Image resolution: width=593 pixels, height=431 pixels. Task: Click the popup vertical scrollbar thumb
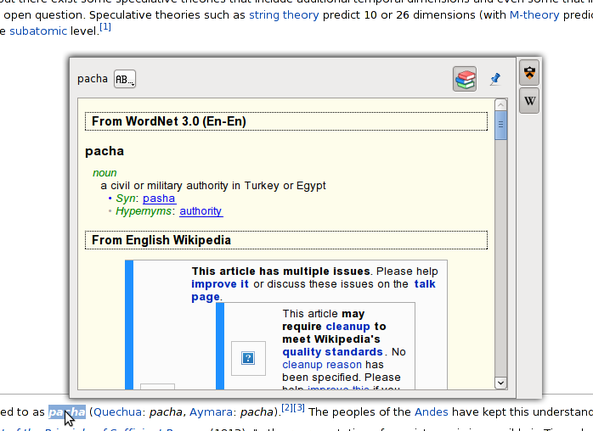click(501, 125)
